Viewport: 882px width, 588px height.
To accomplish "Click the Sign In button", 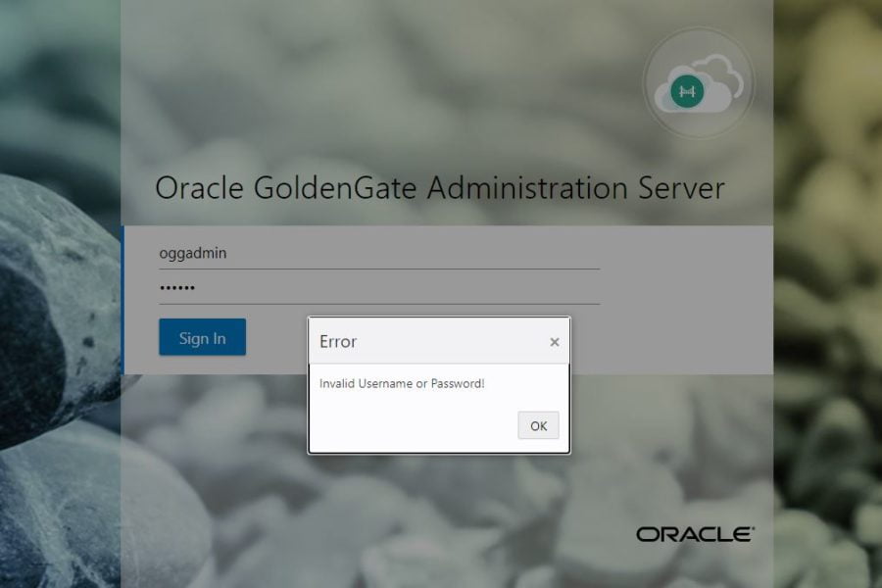I will [203, 337].
